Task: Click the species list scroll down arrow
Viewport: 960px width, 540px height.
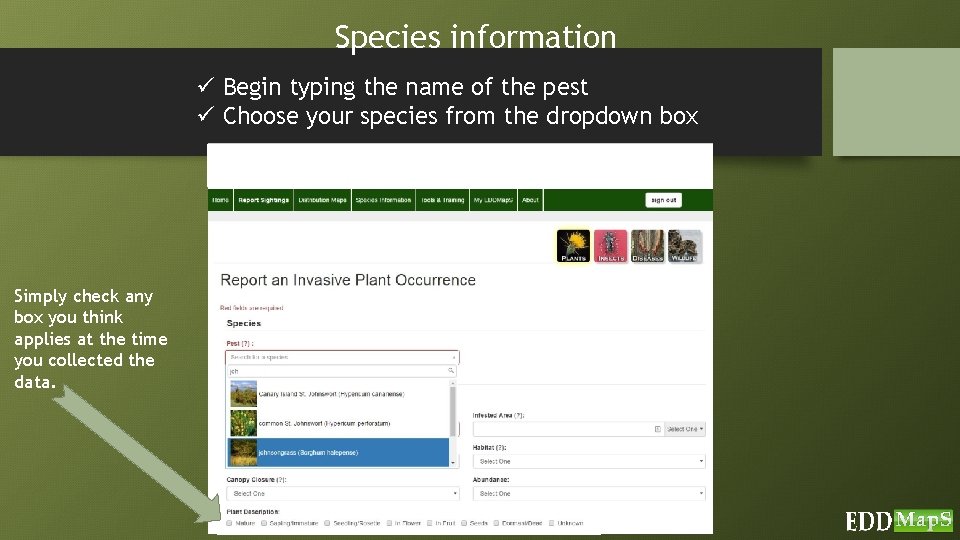Action: coord(453,463)
